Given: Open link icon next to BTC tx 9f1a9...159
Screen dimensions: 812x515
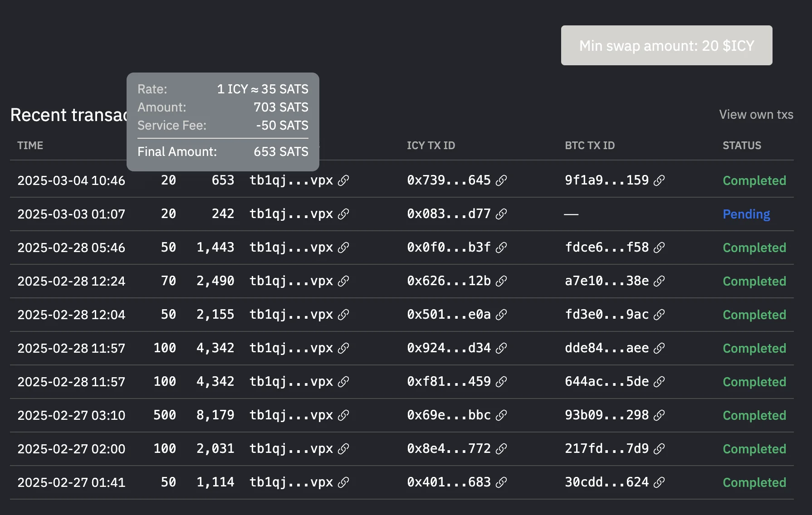Looking at the screenshot, I should (x=659, y=180).
